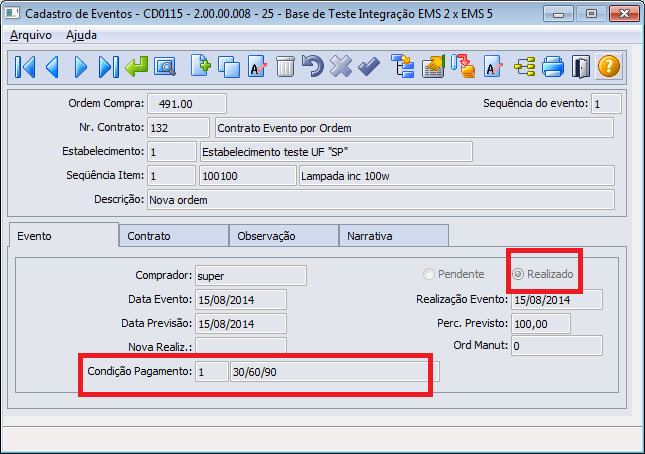Close the Cadastro de Eventos window
Image resolution: width=645 pixels, height=454 pixels.
pyautogui.click(x=624, y=14)
